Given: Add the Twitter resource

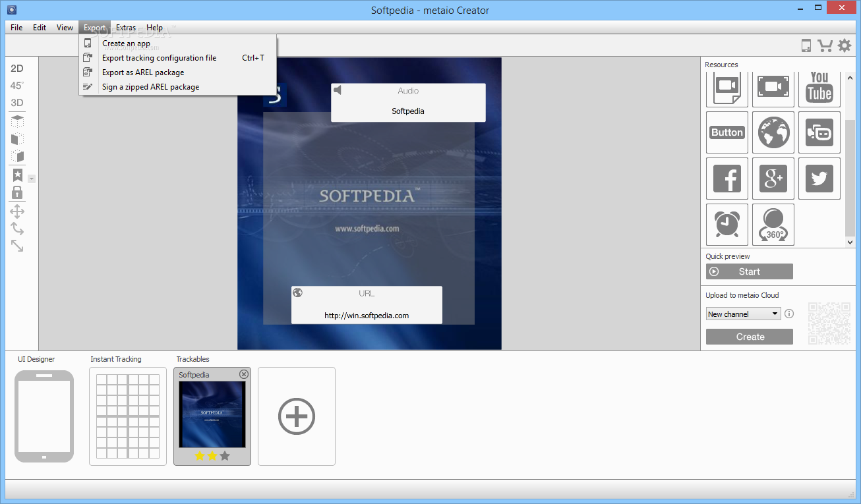Looking at the screenshot, I should coord(819,179).
